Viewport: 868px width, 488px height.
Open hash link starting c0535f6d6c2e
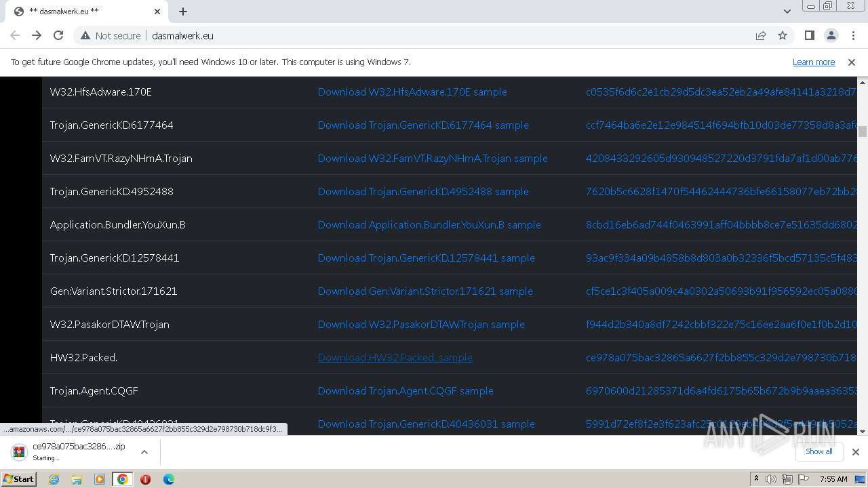click(x=722, y=91)
